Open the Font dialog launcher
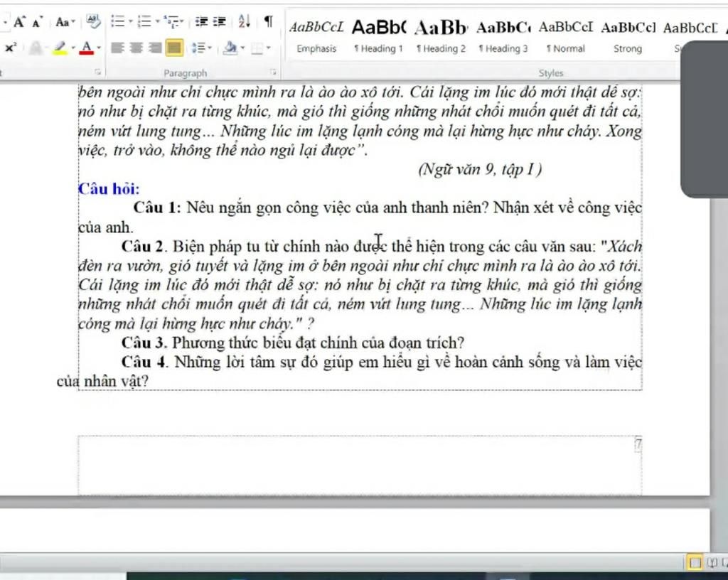This screenshot has height=580, width=728. pos(97,72)
